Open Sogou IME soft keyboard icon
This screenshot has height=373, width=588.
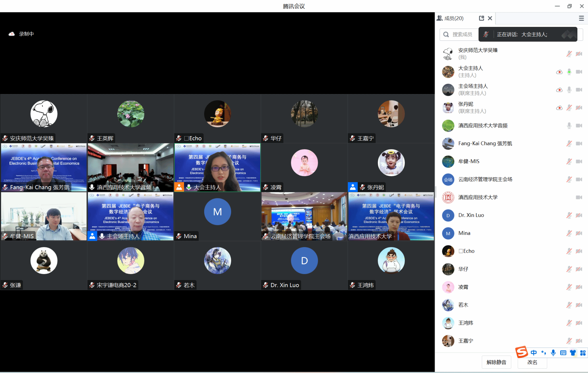(x=563, y=353)
